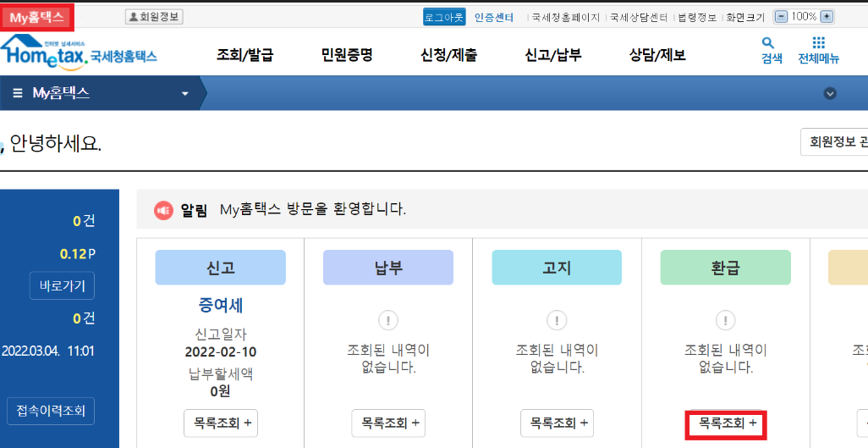Click the 회원정보 button

click(154, 17)
